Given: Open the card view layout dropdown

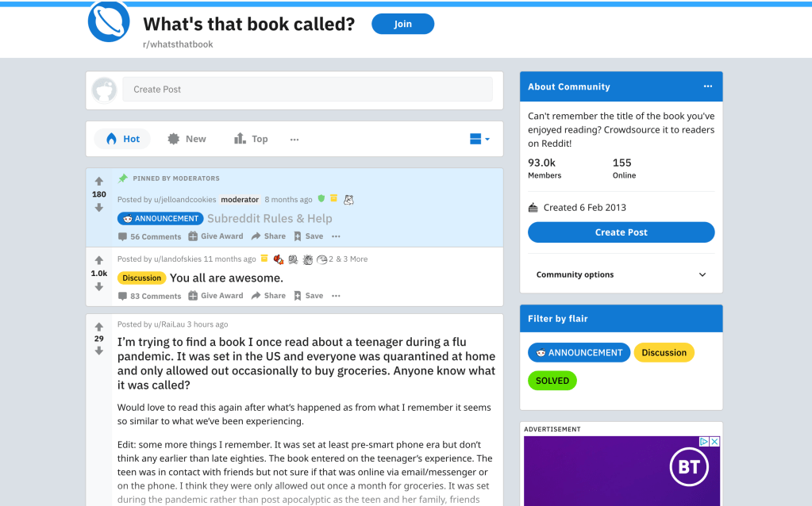Looking at the screenshot, I should (479, 139).
